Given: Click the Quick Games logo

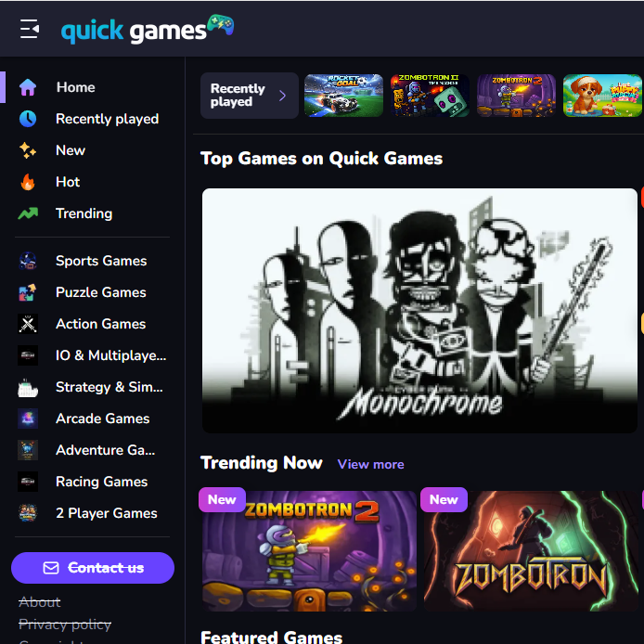Looking at the screenshot, I should click(148, 29).
